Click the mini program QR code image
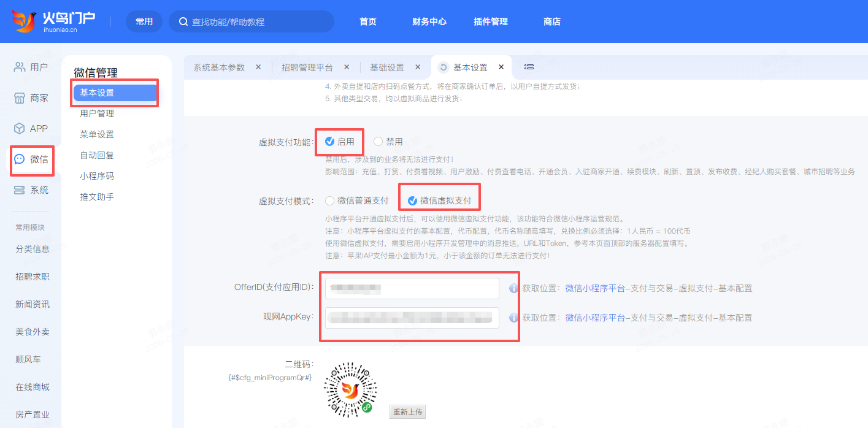This screenshot has height=428, width=868. coord(350,390)
